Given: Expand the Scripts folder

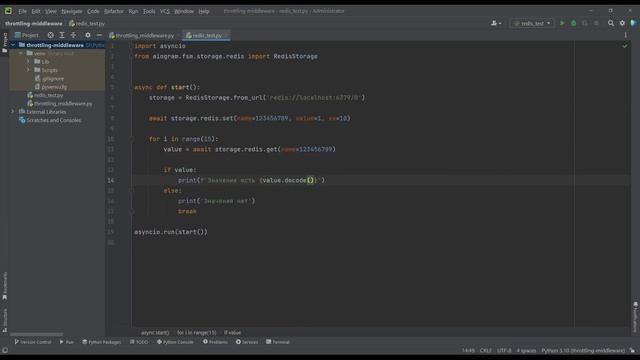Looking at the screenshot, I should (28, 70).
